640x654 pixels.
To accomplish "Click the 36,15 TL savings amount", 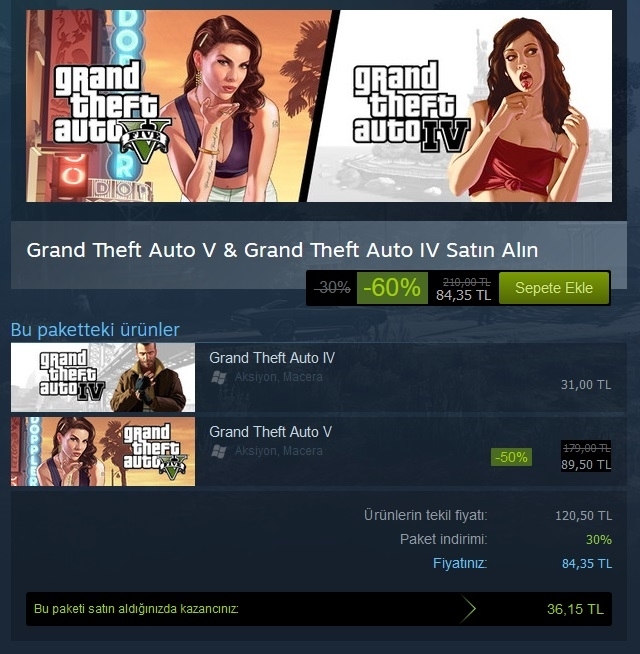I will pyautogui.click(x=575, y=609).
